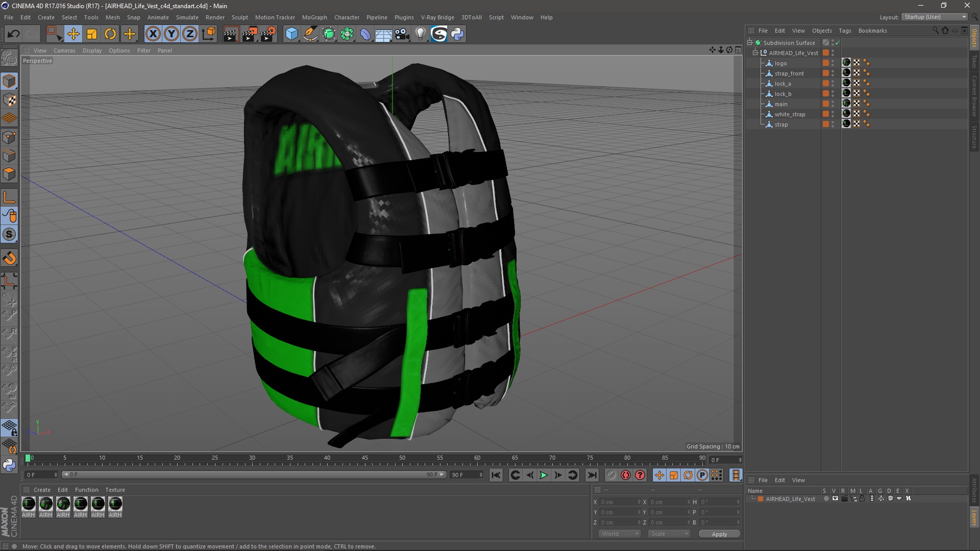This screenshot has width=980, height=551.
Task: Open the Scale mode dropdown
Action: 669,534
